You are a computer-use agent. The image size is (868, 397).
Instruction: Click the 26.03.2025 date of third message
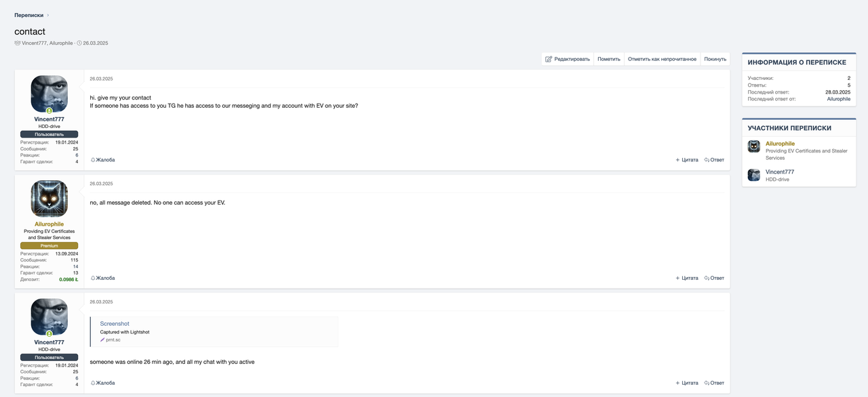pyautogui.click(x=101, y=301)
